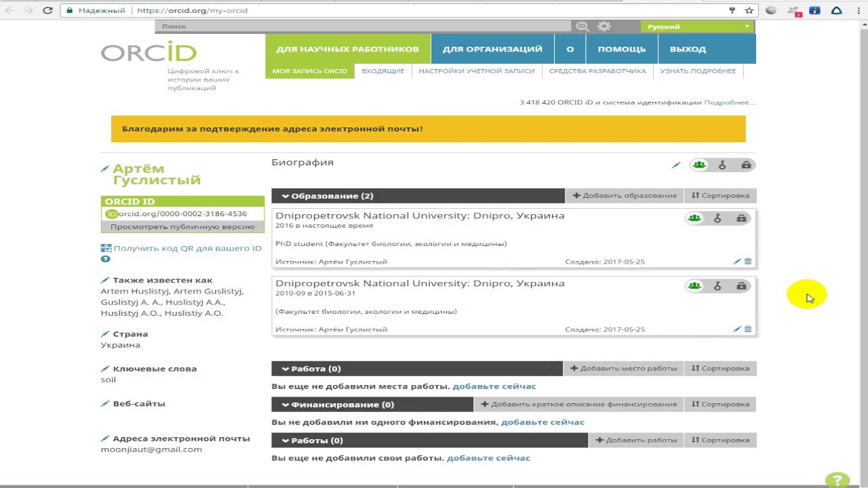The image size is (868, 488).
Task: Click добавьте сейчас link under Работы
Action: [x=488, y=458]
